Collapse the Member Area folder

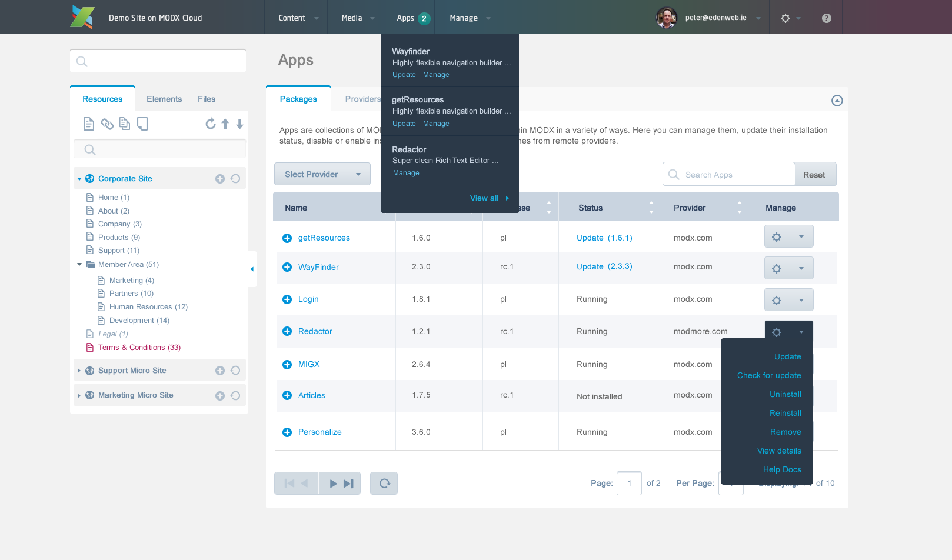[x=79, y=265]
